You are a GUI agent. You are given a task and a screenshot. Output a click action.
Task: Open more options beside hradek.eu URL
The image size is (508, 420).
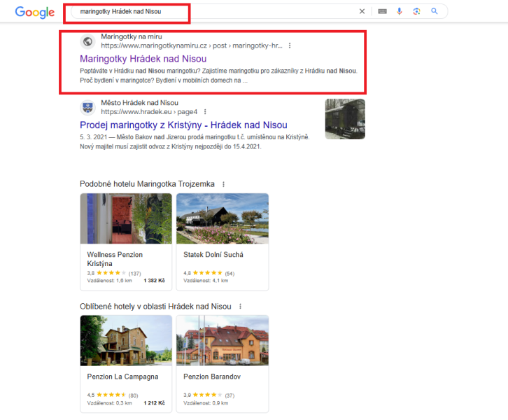pos(205,112)
